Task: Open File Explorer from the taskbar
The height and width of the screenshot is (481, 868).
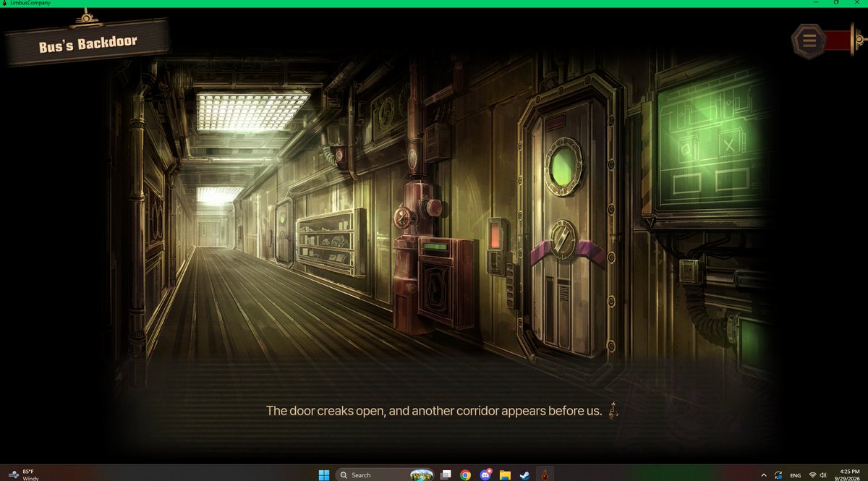Action: coord(506,474)
